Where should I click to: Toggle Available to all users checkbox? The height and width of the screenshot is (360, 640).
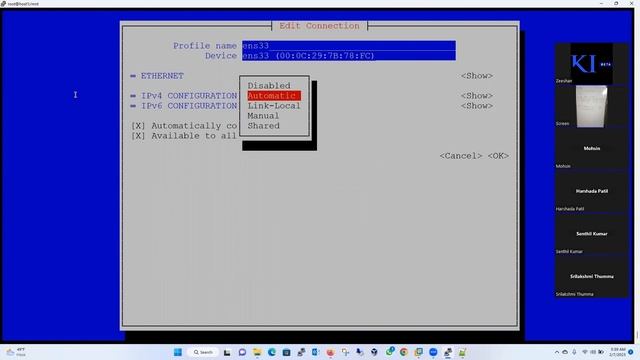[x=138, y=136]
